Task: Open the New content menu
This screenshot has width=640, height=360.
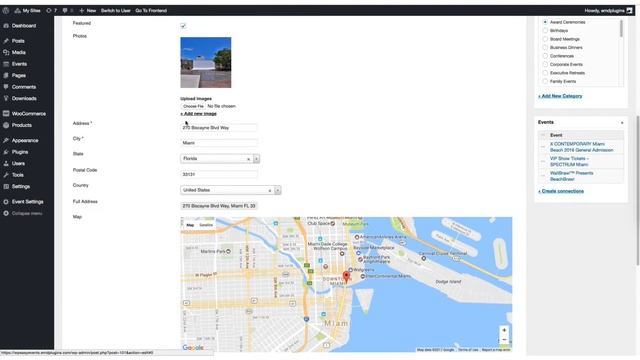Action: (x=87, y=11)
